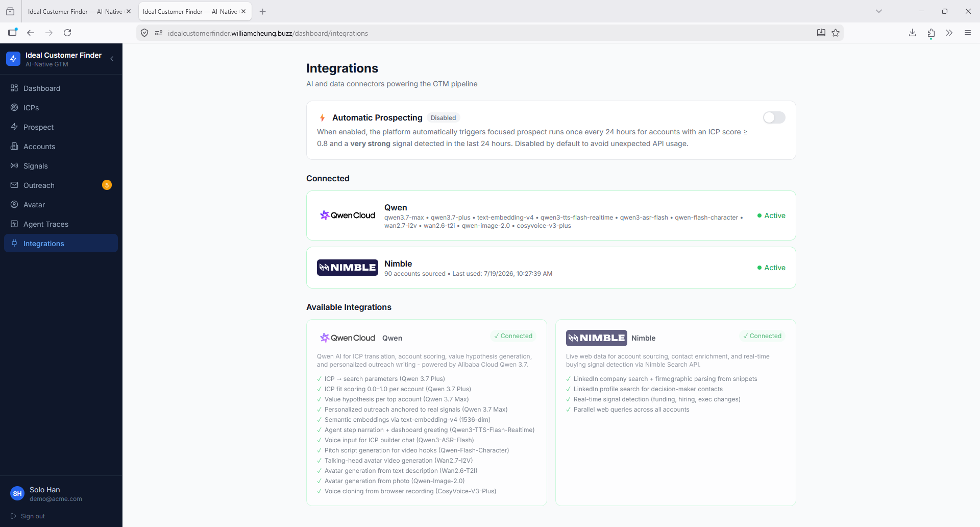The image size is (980, 527).
Task: Go back in browser history
Action: 31,33
